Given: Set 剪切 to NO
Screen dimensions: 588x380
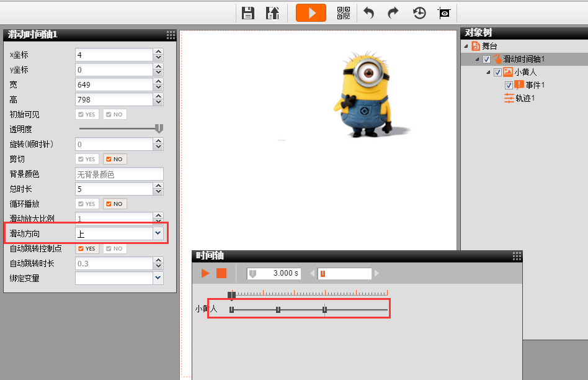Looking at the screenshot, I should [115, 159].
